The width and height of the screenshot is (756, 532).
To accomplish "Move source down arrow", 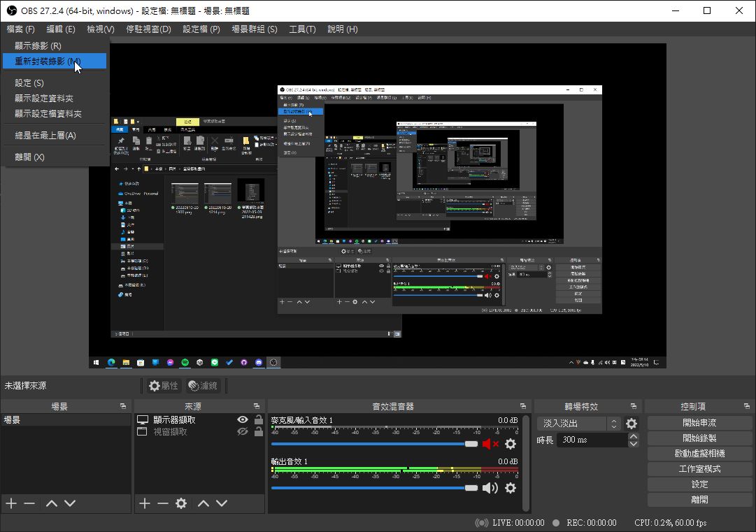I will [222, 503].
